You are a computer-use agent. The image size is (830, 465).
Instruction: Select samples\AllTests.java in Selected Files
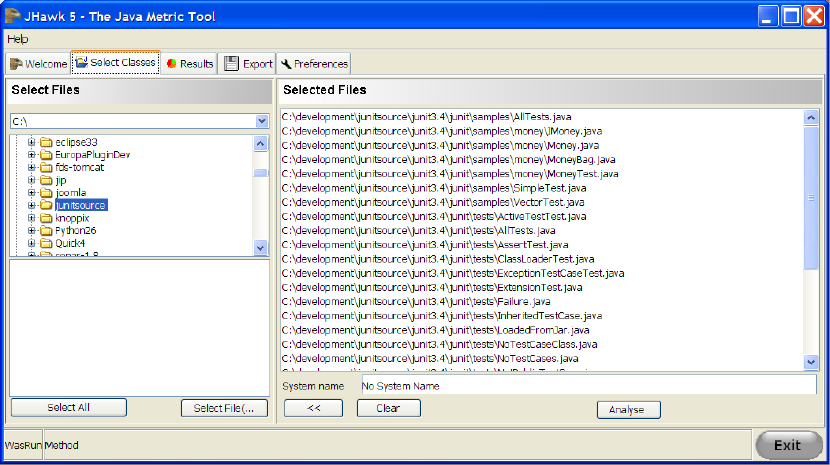coord(427,117)
